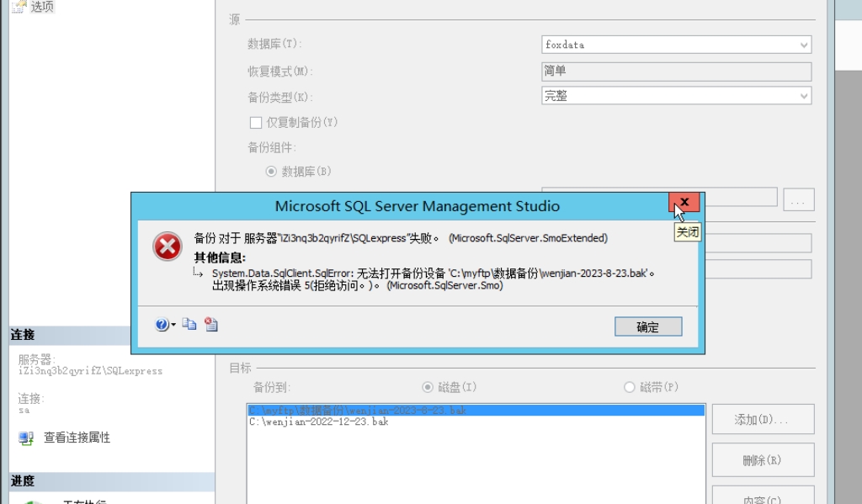Image resolution: width=862 pixels, height=504 pixels.
Task: Select the 数据库(B) radio button
Action: click(x=271, y=172)
